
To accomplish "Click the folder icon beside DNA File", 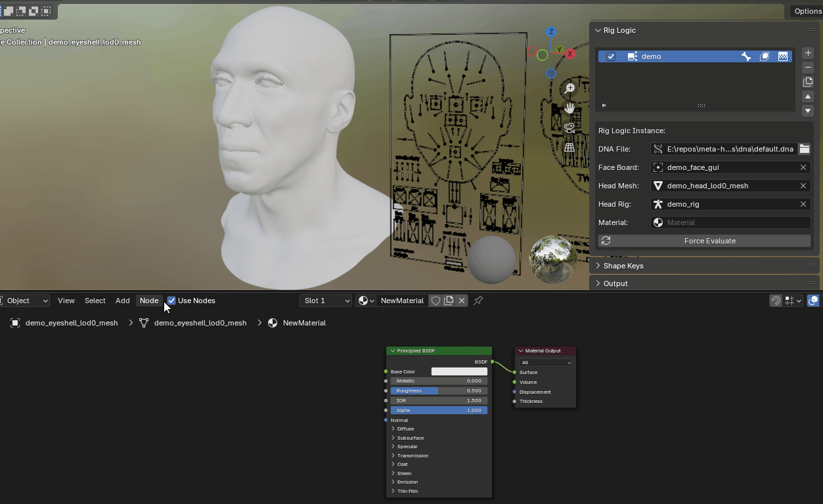I will (804, 149).
